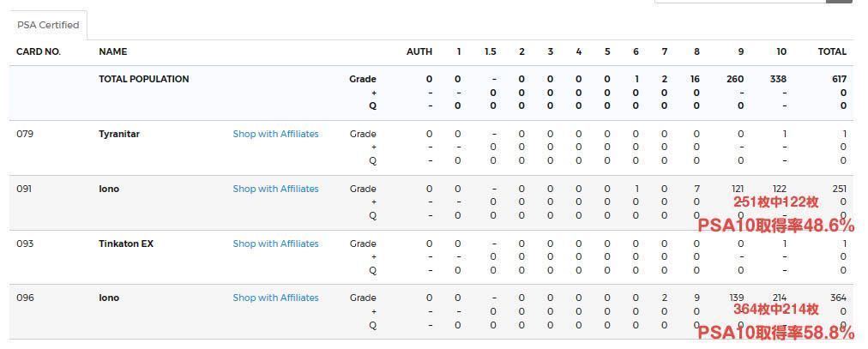Click total population value 617
This screenshot has width=868, height=349.
(839, 79)
